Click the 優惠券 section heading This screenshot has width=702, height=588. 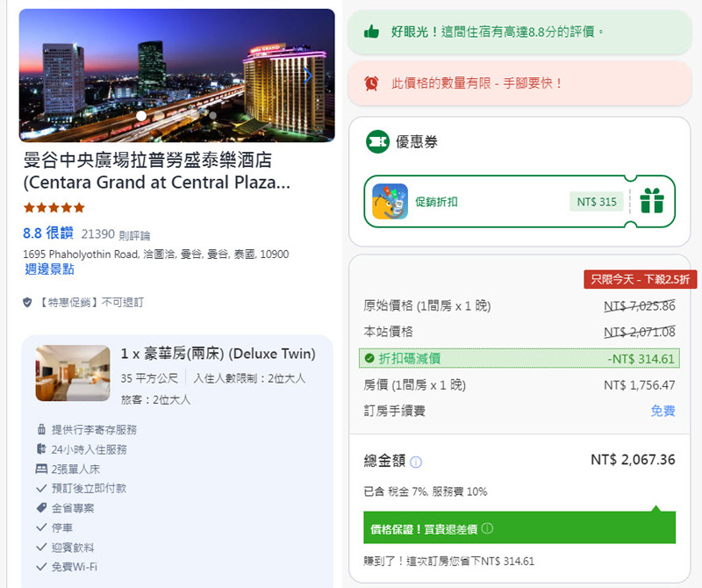pyautogui.click(x=416, y=142)
